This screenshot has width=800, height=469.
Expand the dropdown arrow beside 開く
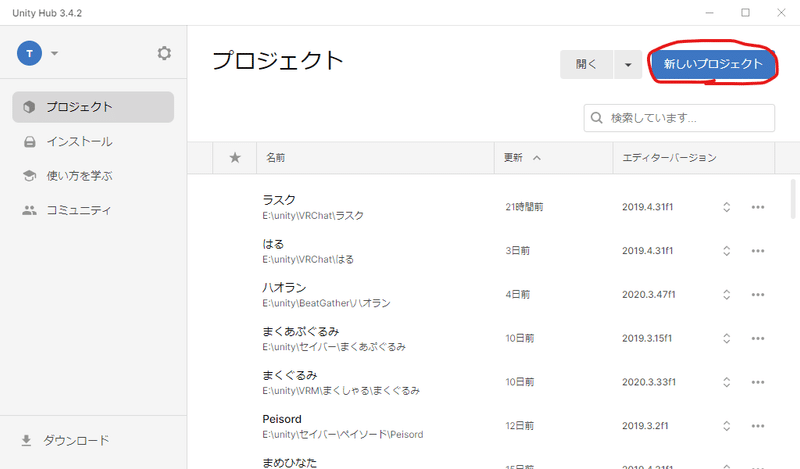coord(628,64)
